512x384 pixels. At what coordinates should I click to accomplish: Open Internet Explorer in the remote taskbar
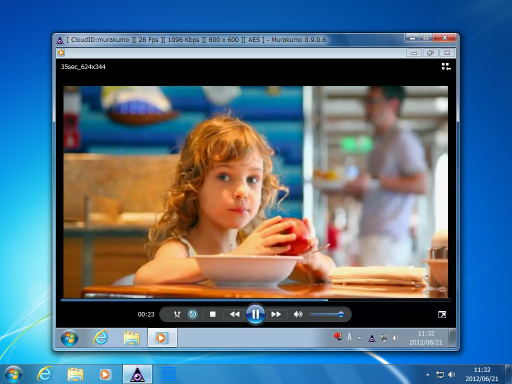[101, 338]
